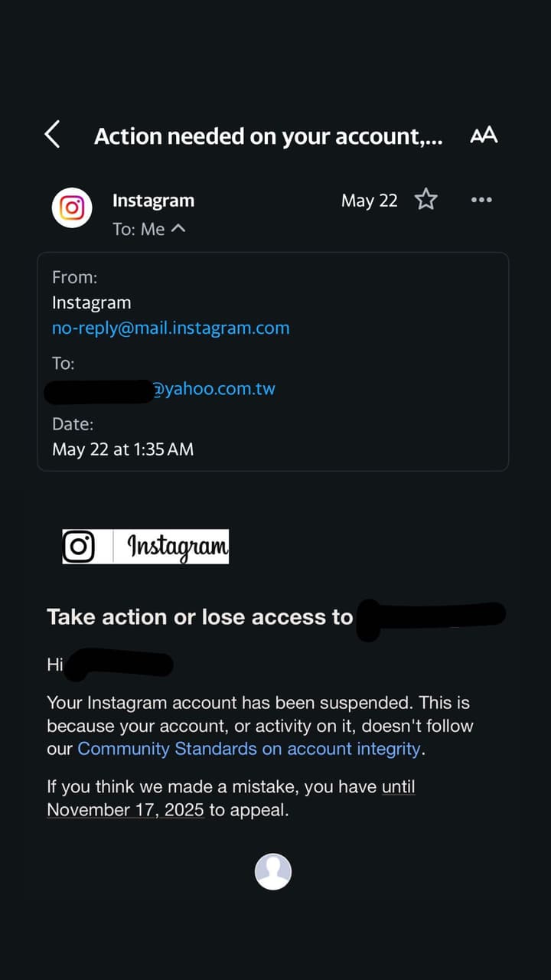Open the three-dot more options menu
Image resolution: width=551 pixels, height=980 pixels.
[x=481, y=200]
